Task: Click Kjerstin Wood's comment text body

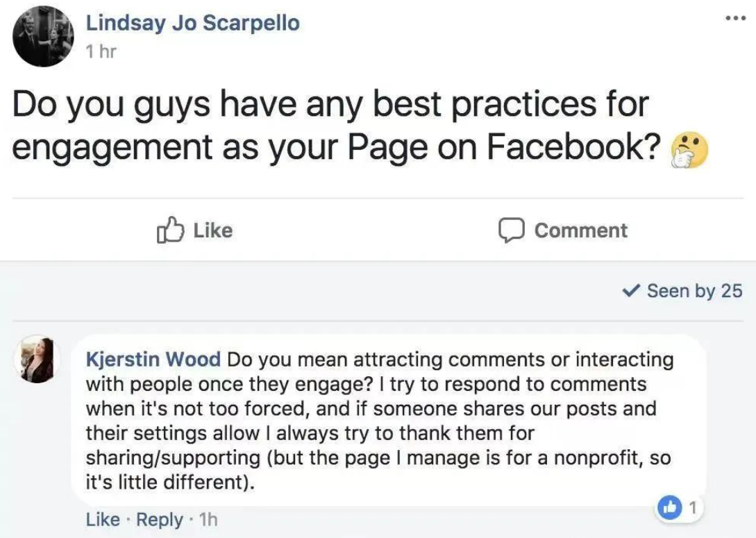Action: [x=378, y=421]
